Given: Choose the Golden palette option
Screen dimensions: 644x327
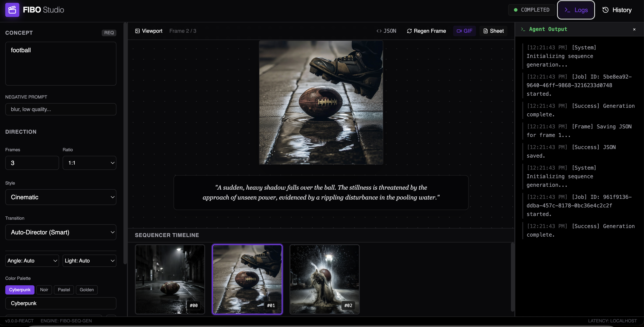Looking at the screenshot, I should (87, 290).
